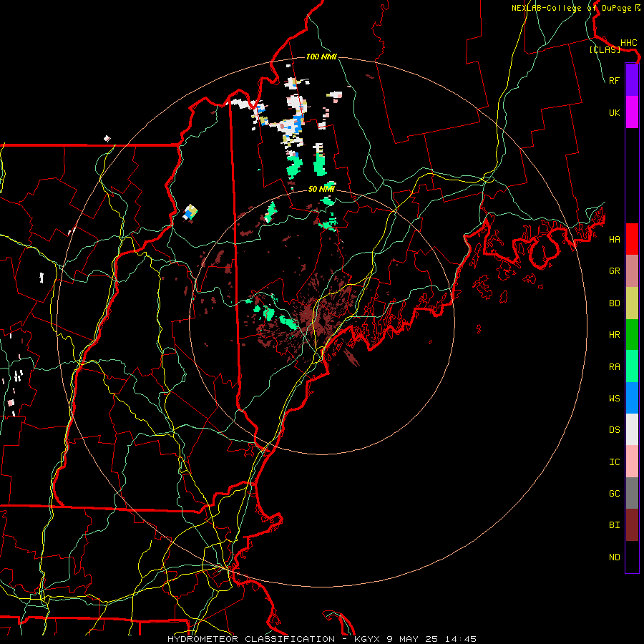
Task: Click the IC ice crystals pink swatch
Action: pos(632,462)
